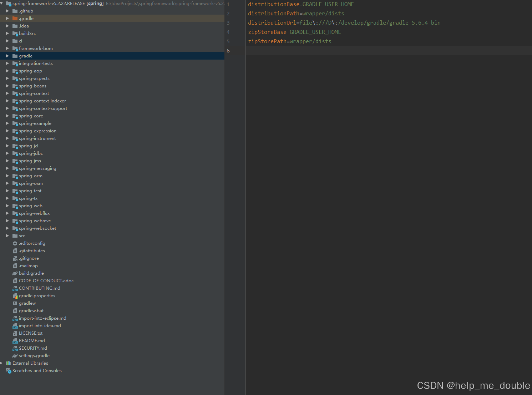The width and height of the screenshot is (532, 395).
Task: Select the spring-instrument module
Action: pyautogui.click(x=37, y=138)
